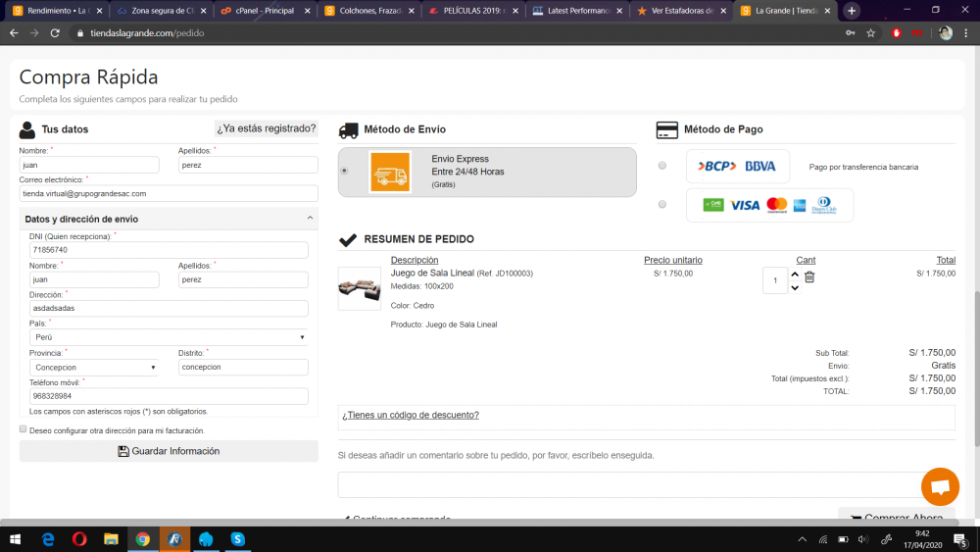Open the Windows notification center

coord(960,539)
